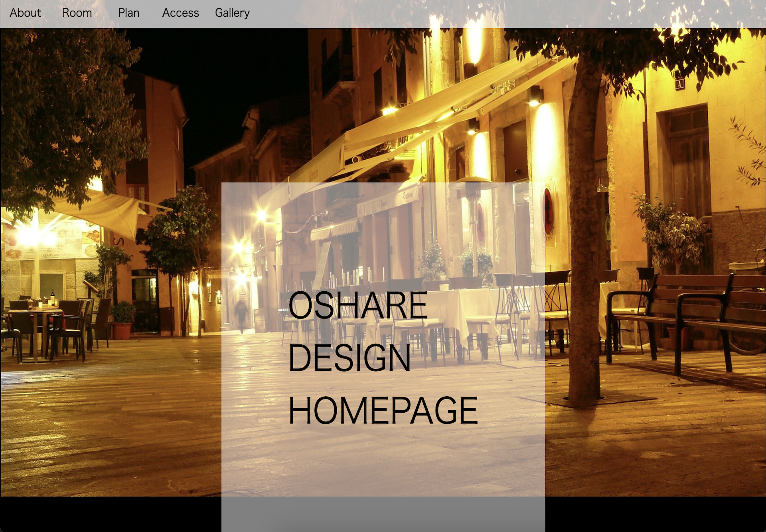Click the Access menu item
Image resolution: width=766 pixels, height=532 pixels.
point(180,13)
